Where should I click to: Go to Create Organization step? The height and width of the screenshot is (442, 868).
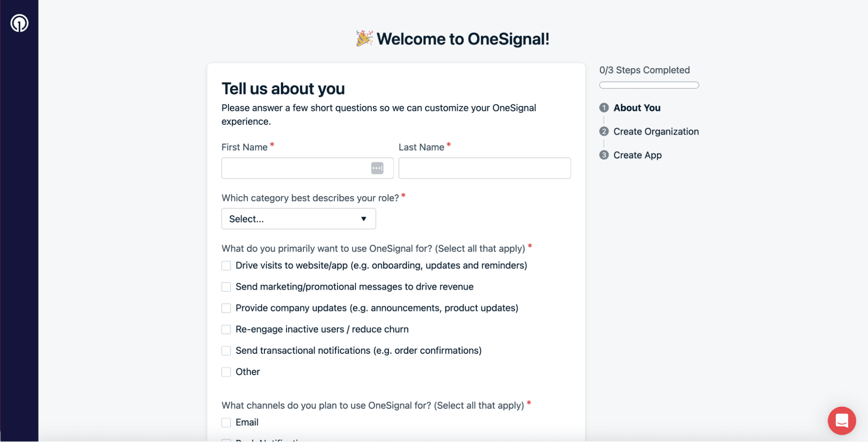pyautogui.click(x=656, y=132)
